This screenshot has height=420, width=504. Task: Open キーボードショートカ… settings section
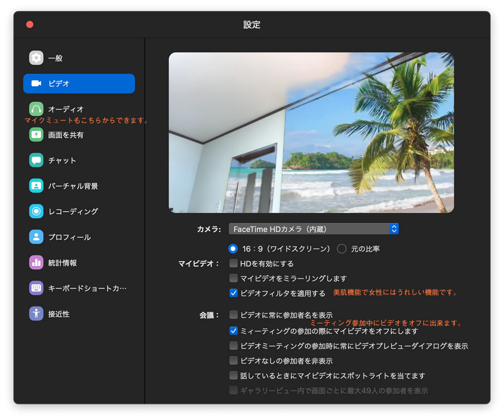point(79,288)
